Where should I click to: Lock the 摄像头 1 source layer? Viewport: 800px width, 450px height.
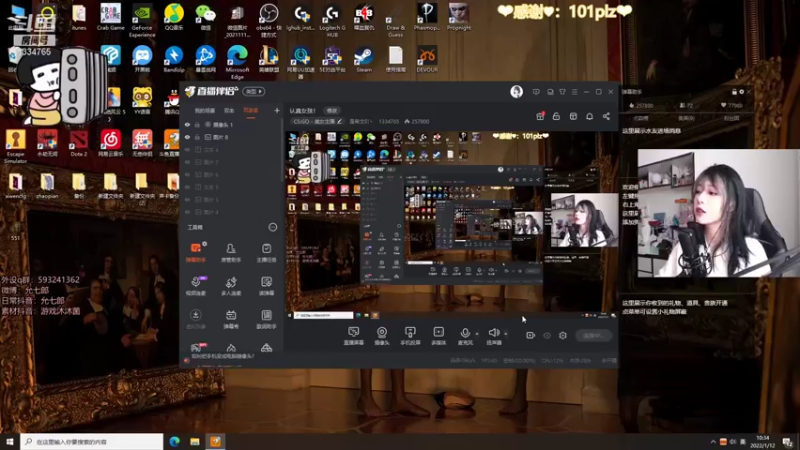197,124
